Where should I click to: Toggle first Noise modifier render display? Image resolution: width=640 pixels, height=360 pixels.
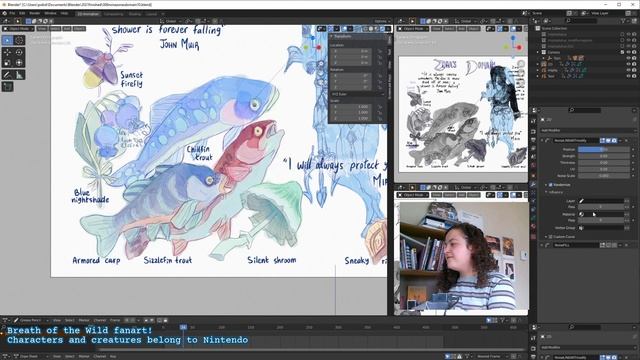614,140
